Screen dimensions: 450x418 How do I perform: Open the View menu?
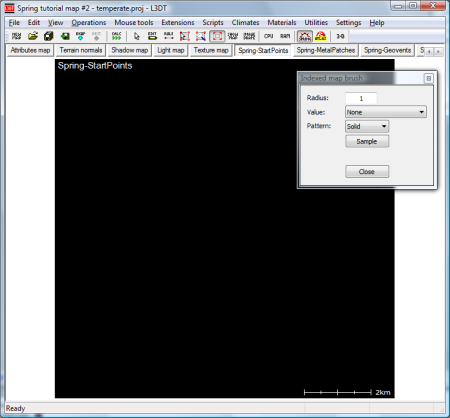pyautogui.click(x=55, y=23)
